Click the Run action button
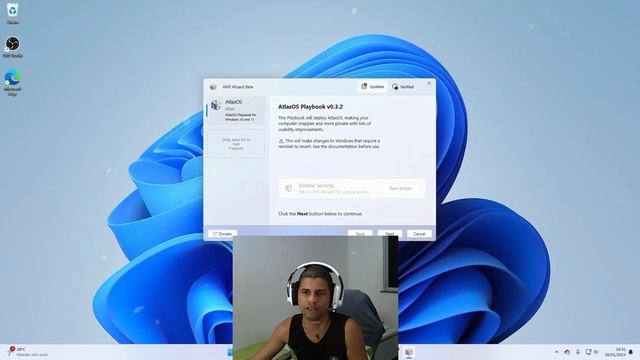This screenshot has width=640, height=360. point(400,189)
